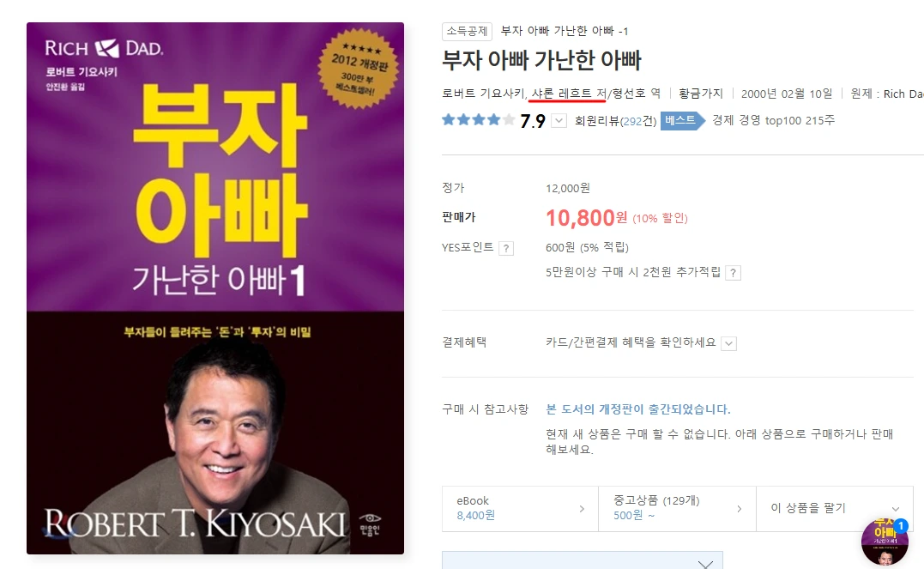Open 경제 경영 top100 215주 link
This screenshot has width=924, height=569.
(x=773, y=120)
